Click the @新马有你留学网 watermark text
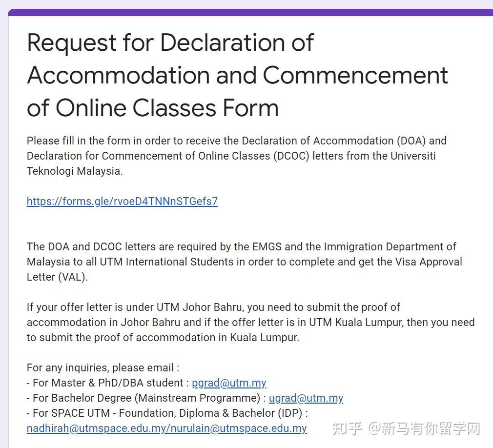The width and height of the screenshot is (493, 448). [424, 428]
